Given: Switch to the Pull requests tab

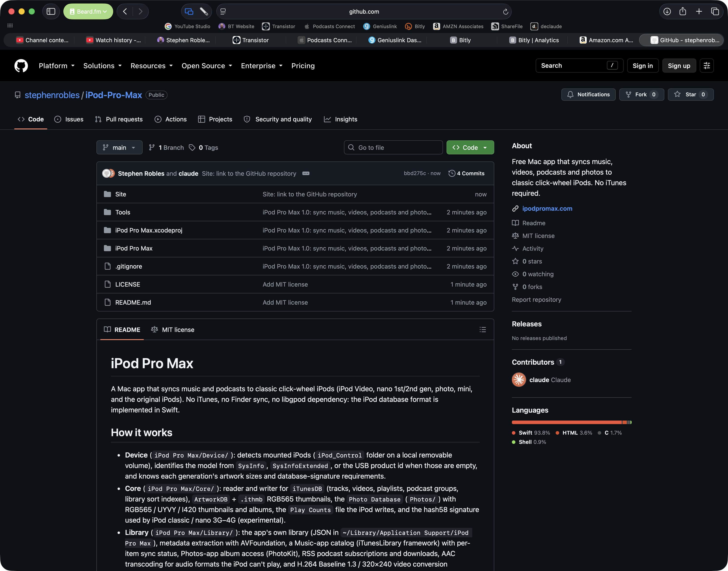Looking at the screenshot, I should tap(119, 119).
